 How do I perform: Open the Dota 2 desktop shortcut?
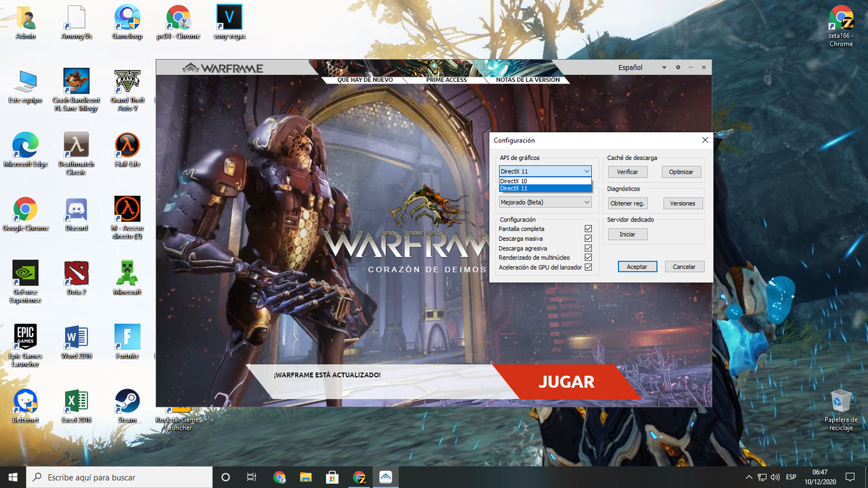point(77,279)
